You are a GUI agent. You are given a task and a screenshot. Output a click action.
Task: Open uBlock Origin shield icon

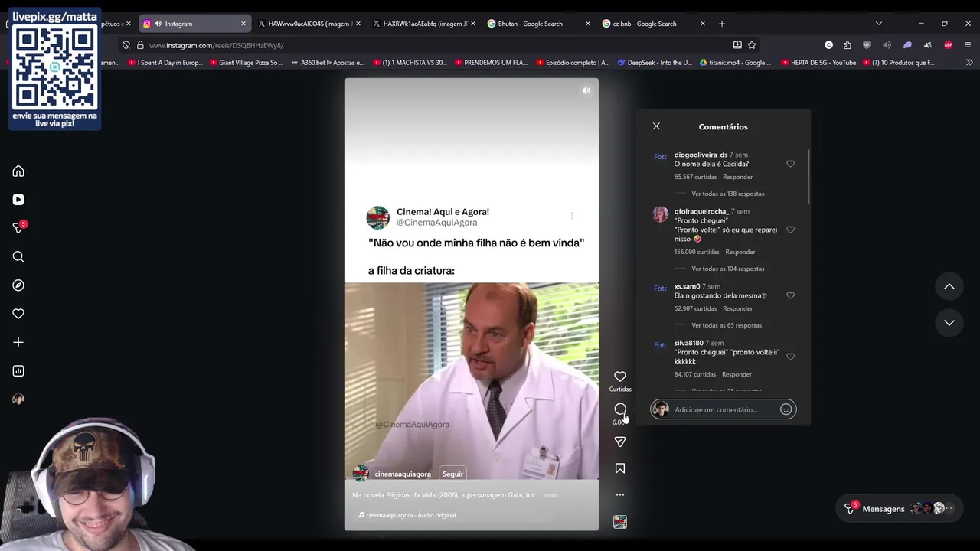click(x=867, y=45)
